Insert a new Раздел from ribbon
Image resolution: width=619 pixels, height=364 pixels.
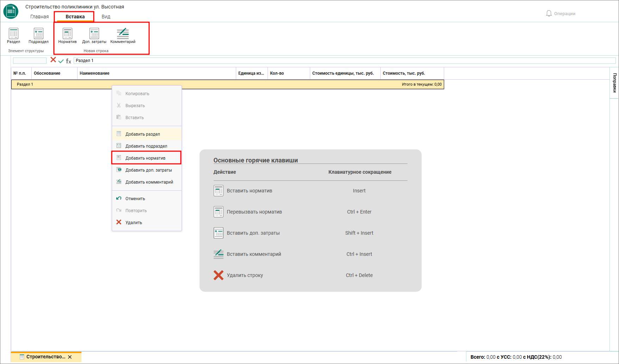[x=13, y=36]
